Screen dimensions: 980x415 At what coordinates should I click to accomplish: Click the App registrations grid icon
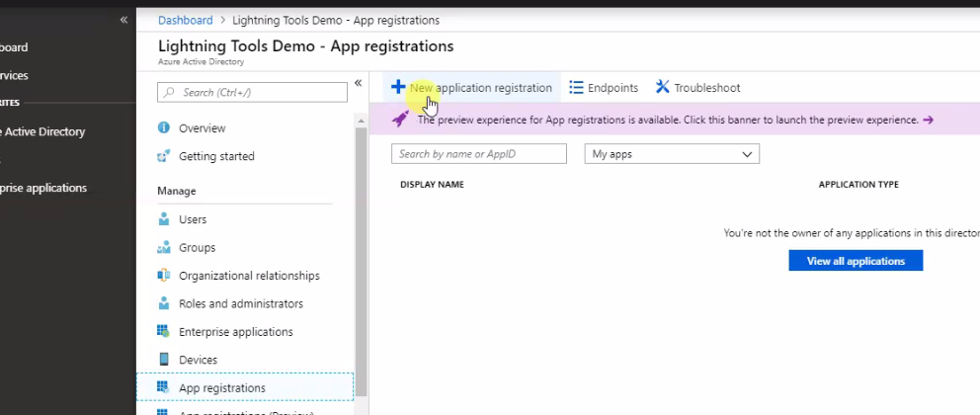pyautogui.click(x=163, y=387)
